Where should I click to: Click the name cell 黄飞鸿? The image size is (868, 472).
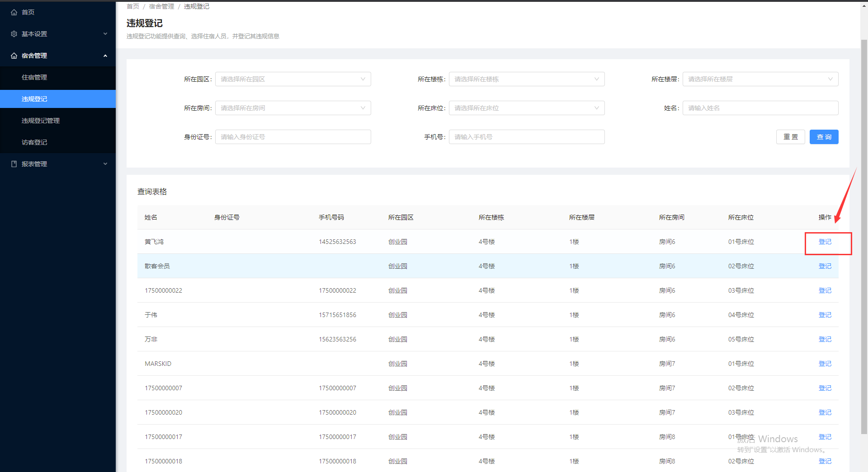[x=154, y=242]
